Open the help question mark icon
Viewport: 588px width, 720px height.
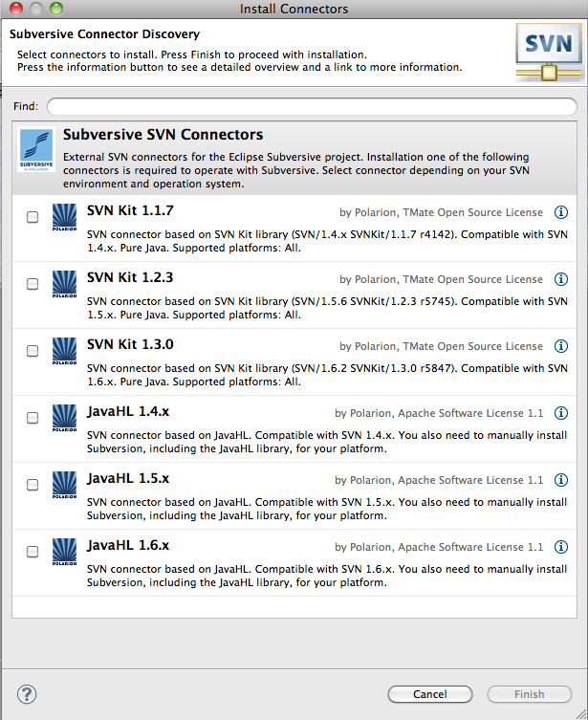27,694
